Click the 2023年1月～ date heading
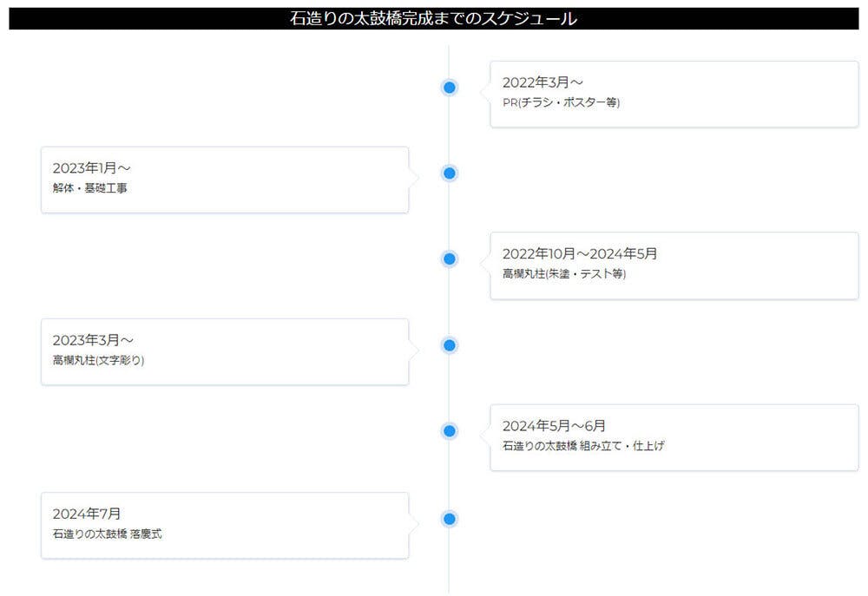 tap(91, 168)
